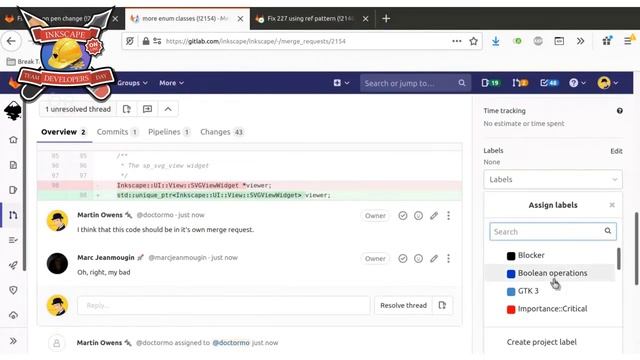Open sidebar project home icon
The width and height of the screenshot is (640, 360).
[x=13, y=140]
